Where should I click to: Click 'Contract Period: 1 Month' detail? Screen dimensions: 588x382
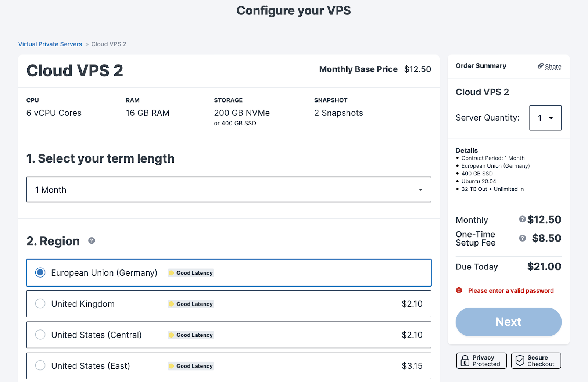(x=493, y=158)
